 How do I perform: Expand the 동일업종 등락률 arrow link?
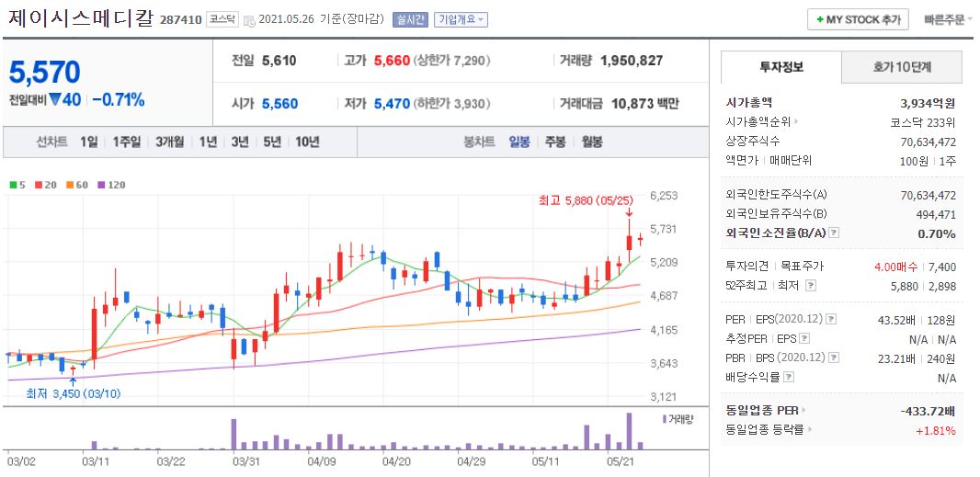click(810, 429)
